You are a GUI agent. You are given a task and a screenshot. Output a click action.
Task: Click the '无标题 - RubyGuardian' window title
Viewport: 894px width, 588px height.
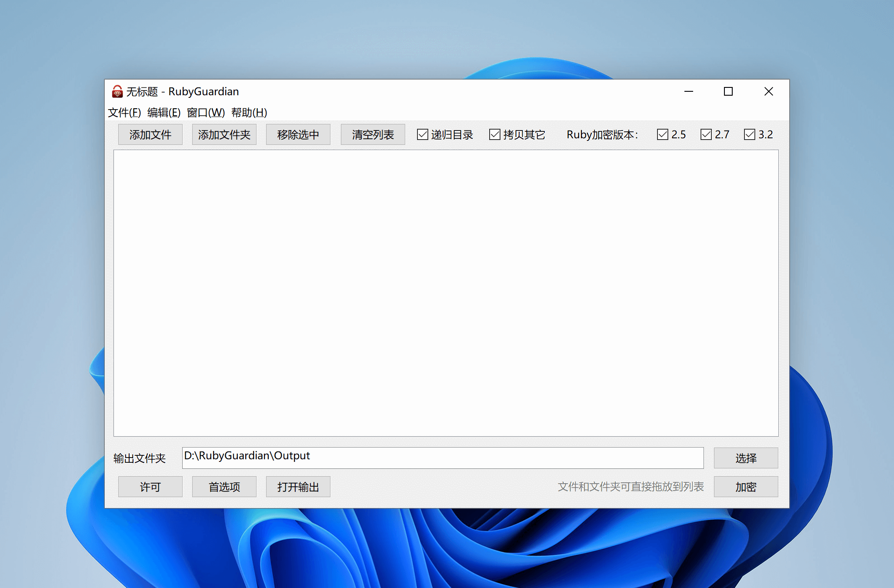[x=183, y=91]
